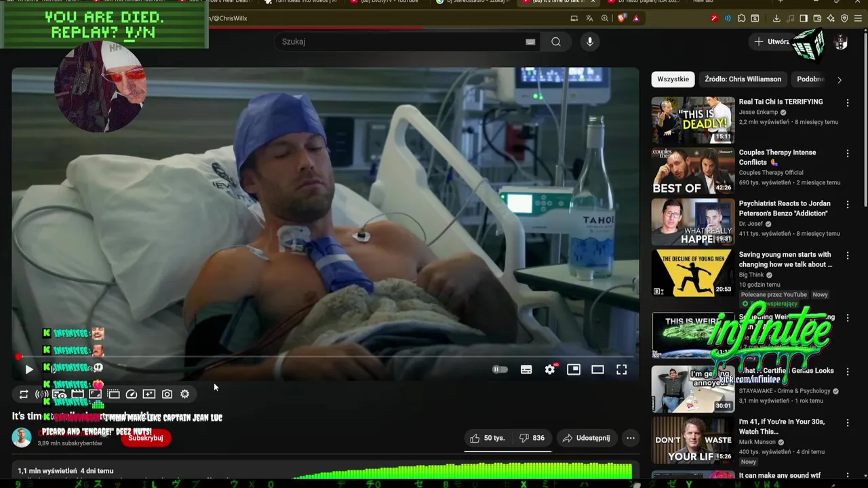Click the video progress bar
This screenshot has width=868, height=488.
[x=325, y=357]
